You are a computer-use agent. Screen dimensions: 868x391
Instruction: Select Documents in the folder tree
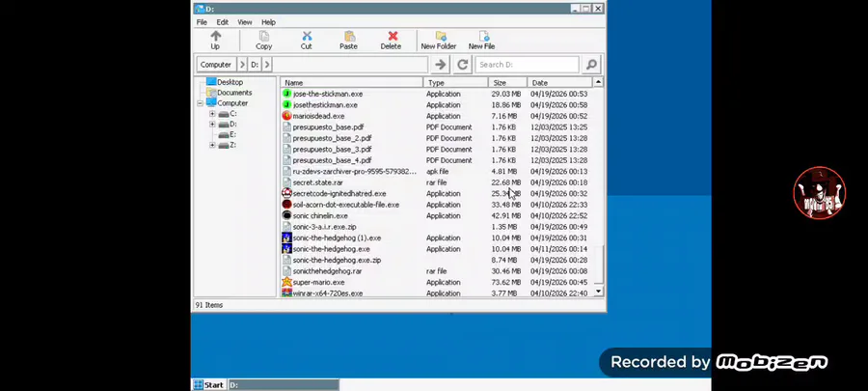pyautogui.click(x=234, y=93)
